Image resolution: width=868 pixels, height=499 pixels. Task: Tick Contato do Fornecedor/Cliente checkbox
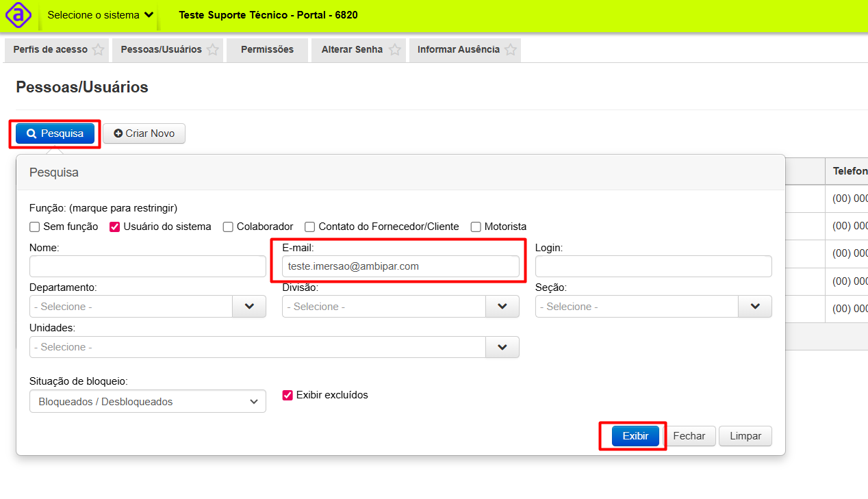[310, 227]
